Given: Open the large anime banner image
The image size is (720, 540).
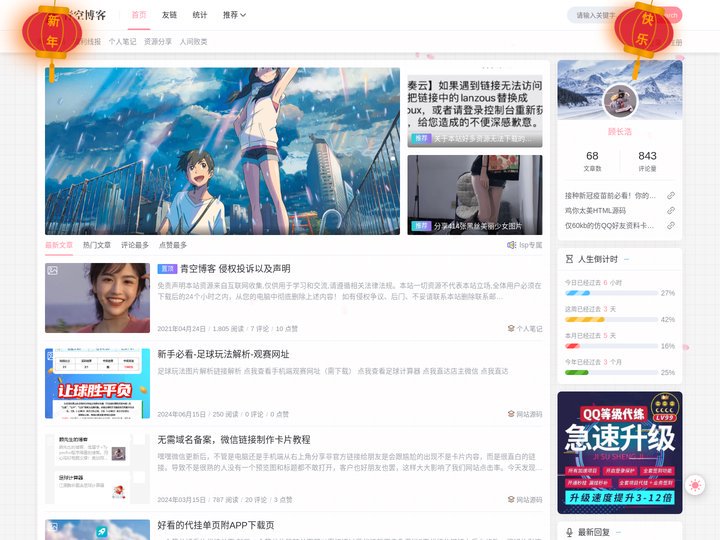Looking at the screenshot, I should pyautogui.click(x=222, y=151).
